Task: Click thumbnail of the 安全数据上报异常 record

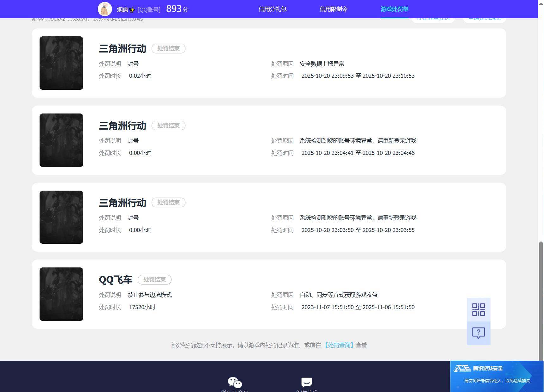Action: tap(61, 63)
